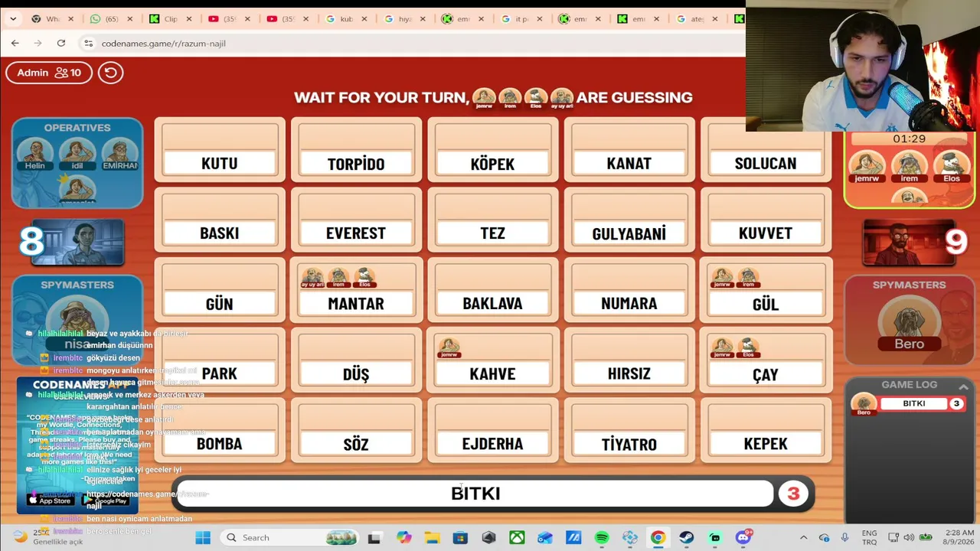Click the circular reset game icon

(x=110, y=73)
